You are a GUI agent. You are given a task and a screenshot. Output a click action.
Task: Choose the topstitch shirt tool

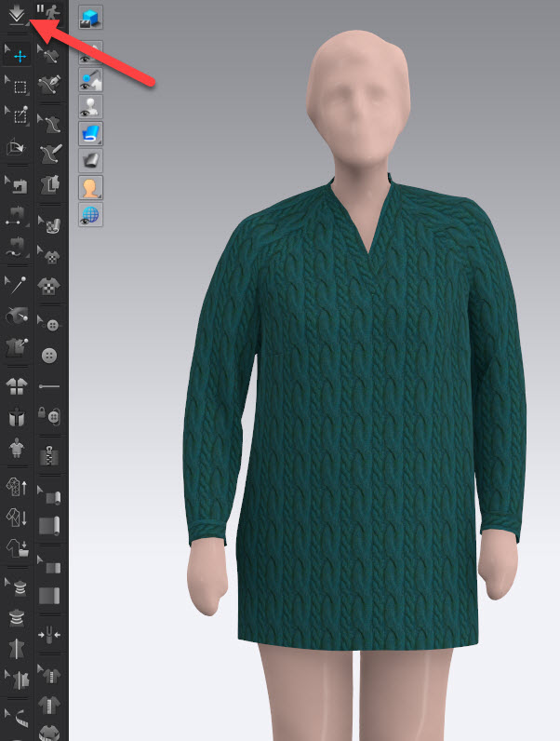[x=49, y=705]
